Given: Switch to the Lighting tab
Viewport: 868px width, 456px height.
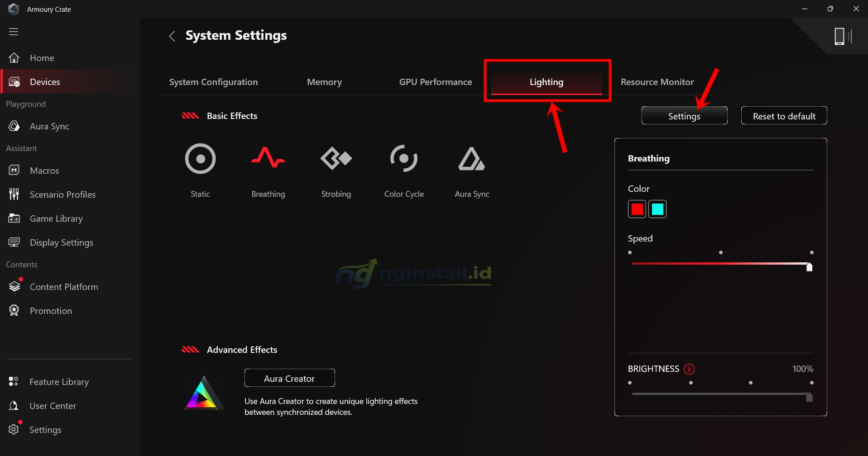Looking at the screenshot, I should coord(547,82).
